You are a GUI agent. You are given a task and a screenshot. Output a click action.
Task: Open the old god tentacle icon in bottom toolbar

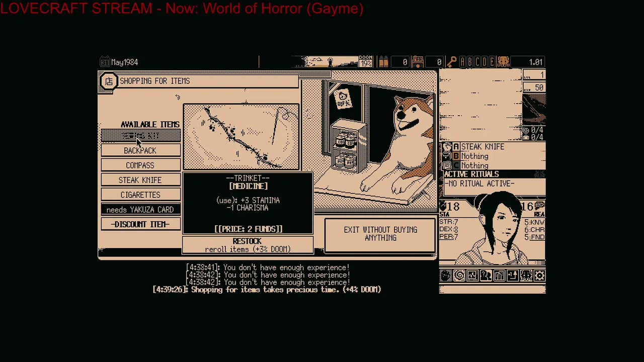[x=526, y=276]
